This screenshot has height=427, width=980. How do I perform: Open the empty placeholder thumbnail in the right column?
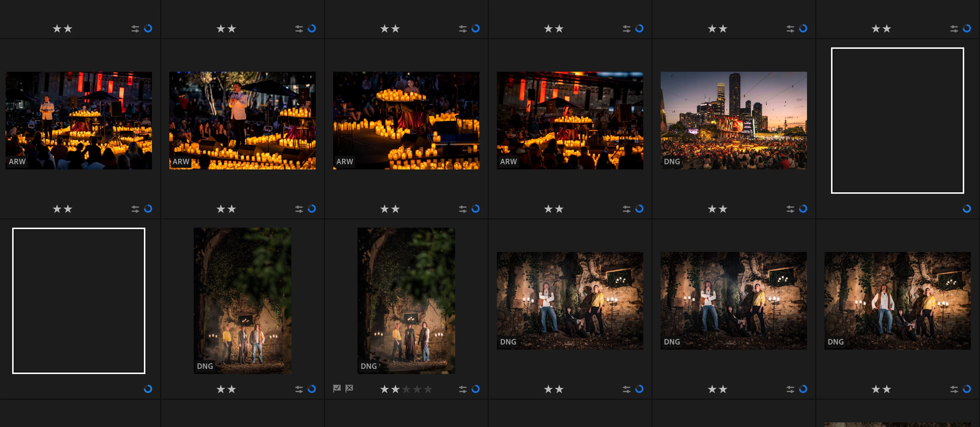[x=897, y=120]
